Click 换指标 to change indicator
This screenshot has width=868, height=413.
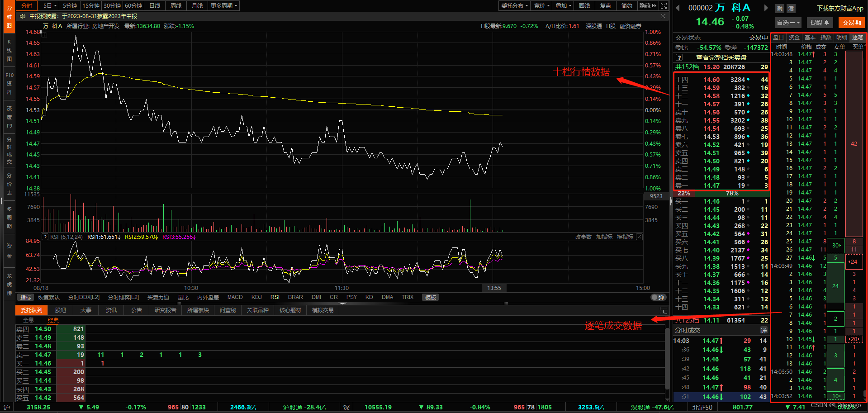pos(625,237)
